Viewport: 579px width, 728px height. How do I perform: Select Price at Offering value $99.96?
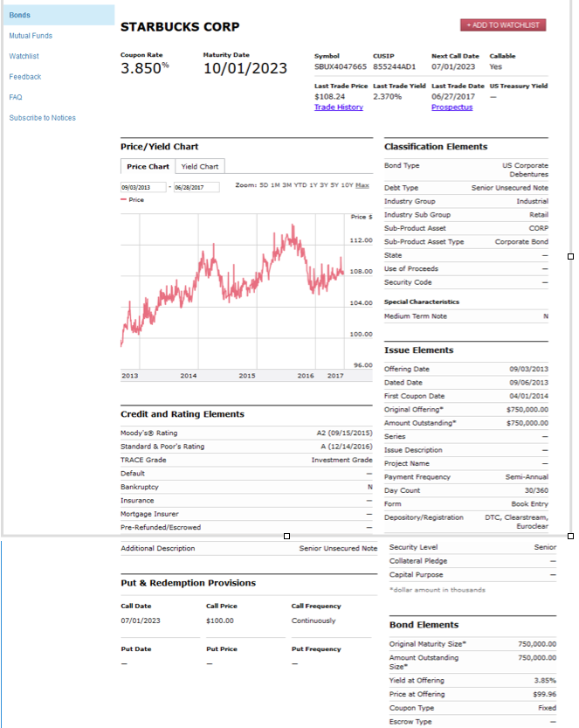pyautogui.click(x=545, y=694)
